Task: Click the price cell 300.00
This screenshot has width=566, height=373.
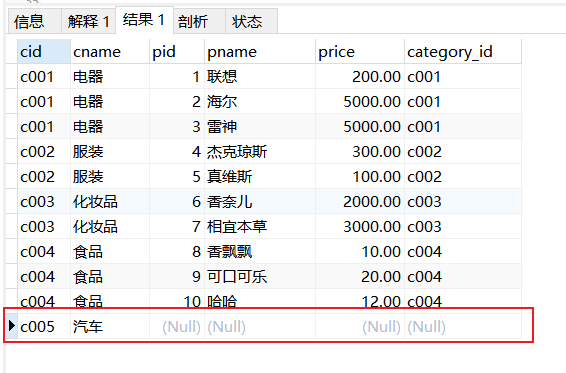Action: (360, 151)
